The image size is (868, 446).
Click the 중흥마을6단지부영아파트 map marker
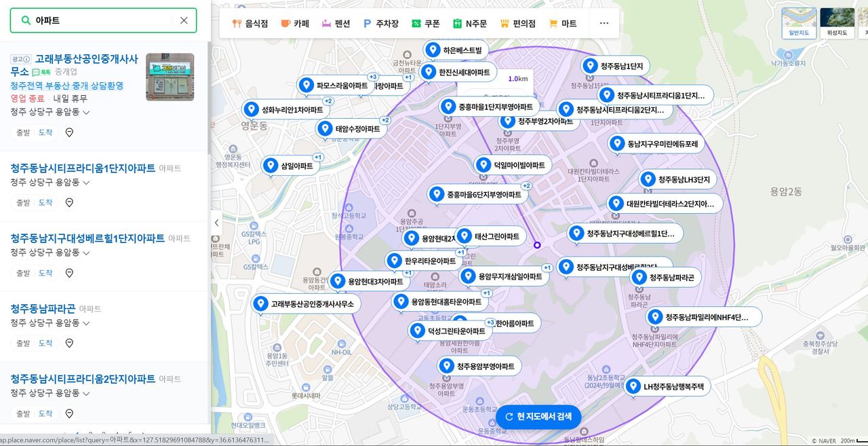click(x=478, y=195)
